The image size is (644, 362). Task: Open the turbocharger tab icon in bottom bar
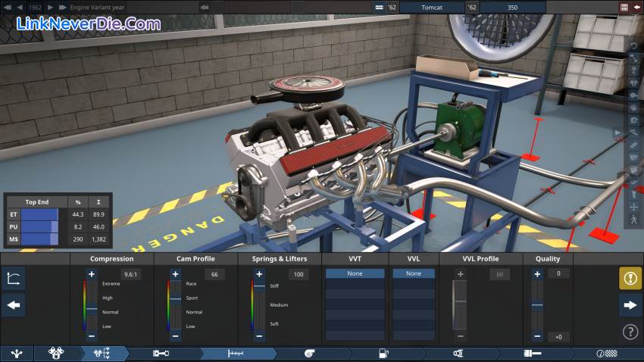[x=309, y=354]
